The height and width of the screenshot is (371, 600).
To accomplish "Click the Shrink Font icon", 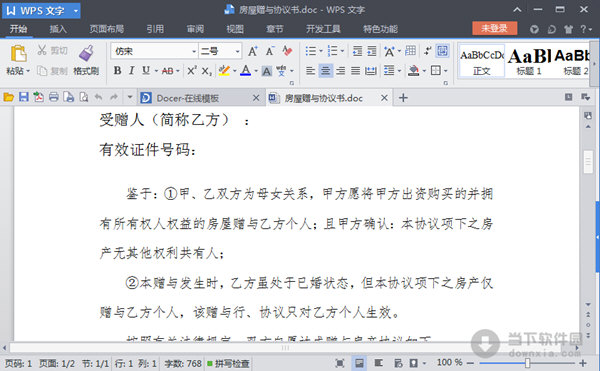I will (x=270, y=51).
